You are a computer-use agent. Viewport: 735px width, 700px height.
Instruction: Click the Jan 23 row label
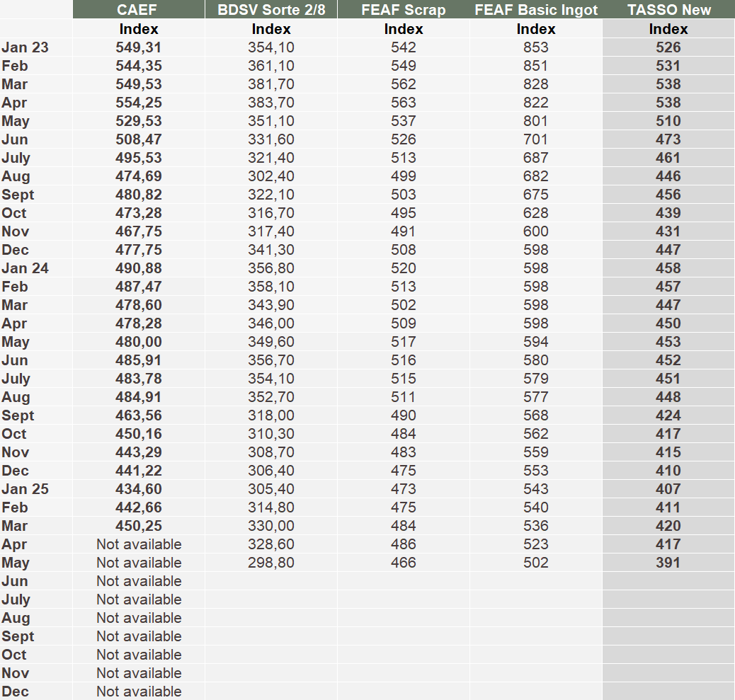25,47
